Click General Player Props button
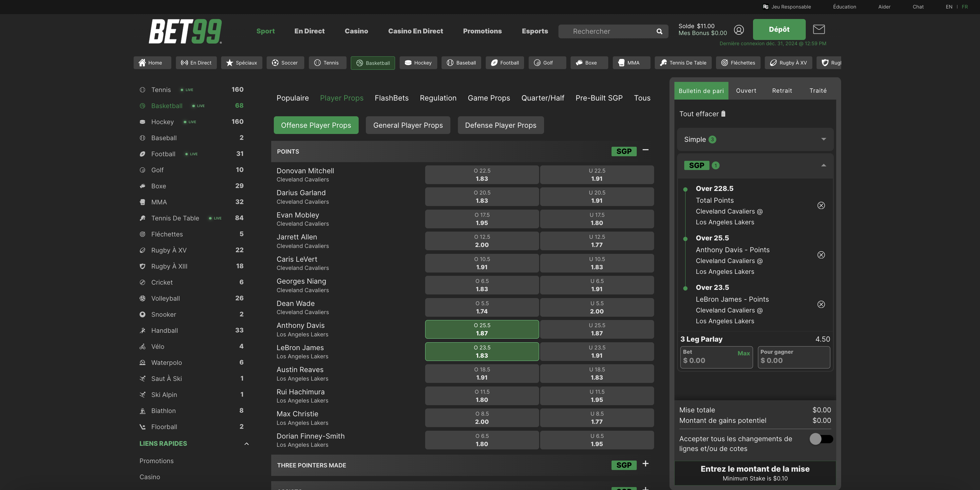980x490 pixels. [x=408, y=125]
